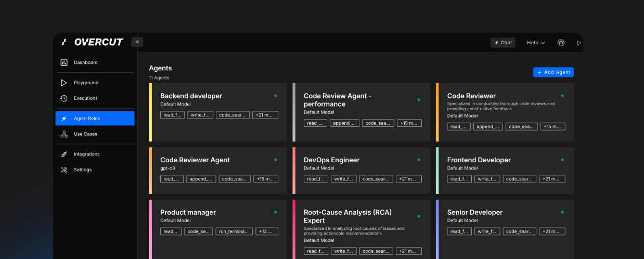Click Code Reviewer status dot
644x259 pixels.
pos(562,96)
